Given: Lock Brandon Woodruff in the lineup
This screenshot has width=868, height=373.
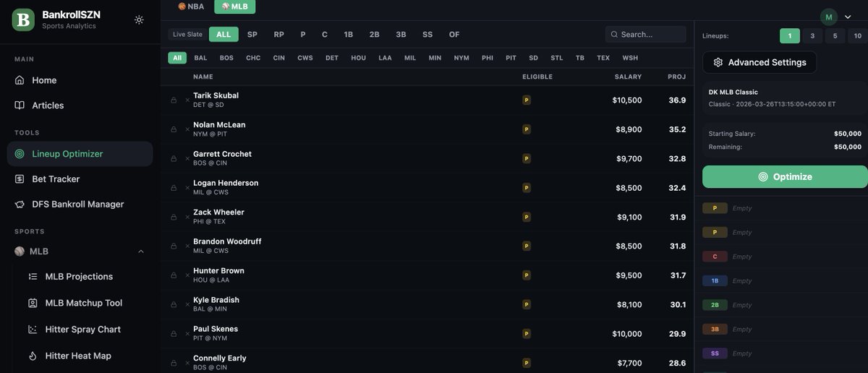Looking at the screenshot, I should pos(174,246).
